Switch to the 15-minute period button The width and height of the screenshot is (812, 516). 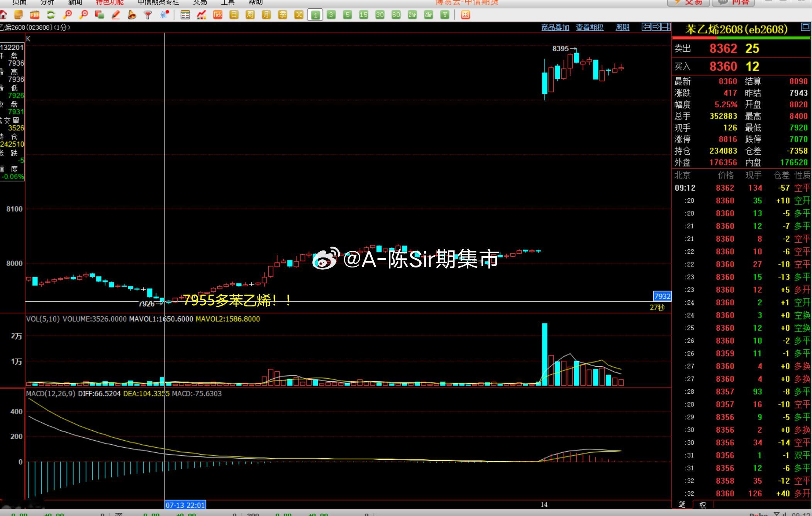pos(364,15)
